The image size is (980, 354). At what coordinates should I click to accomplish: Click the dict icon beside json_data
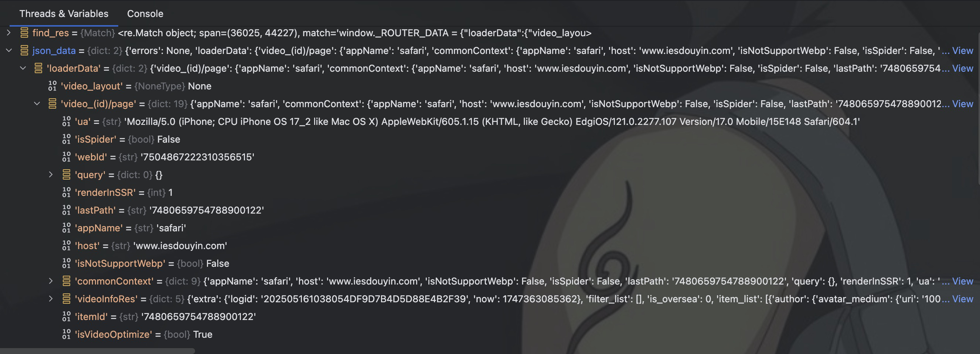point(24,51)
